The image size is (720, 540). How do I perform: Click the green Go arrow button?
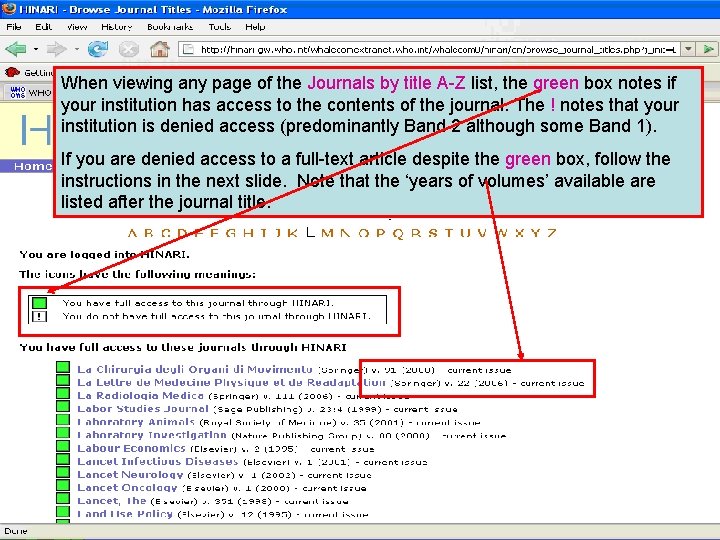pos(708,49)
